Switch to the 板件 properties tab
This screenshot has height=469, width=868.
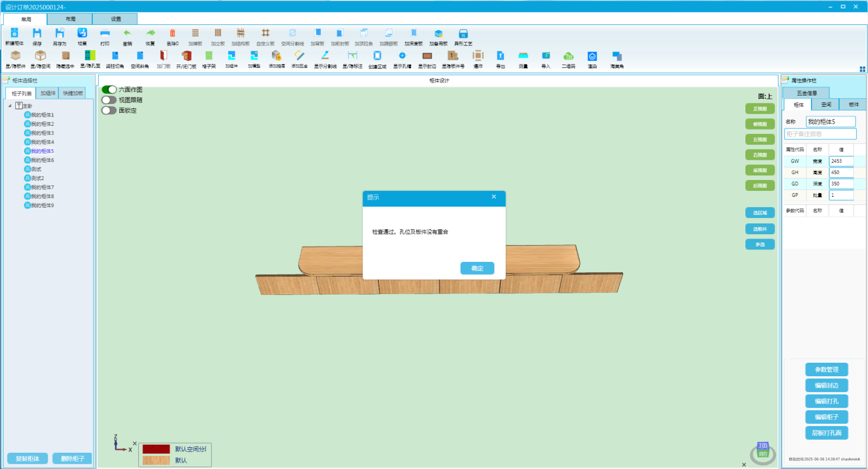[853, 105]
